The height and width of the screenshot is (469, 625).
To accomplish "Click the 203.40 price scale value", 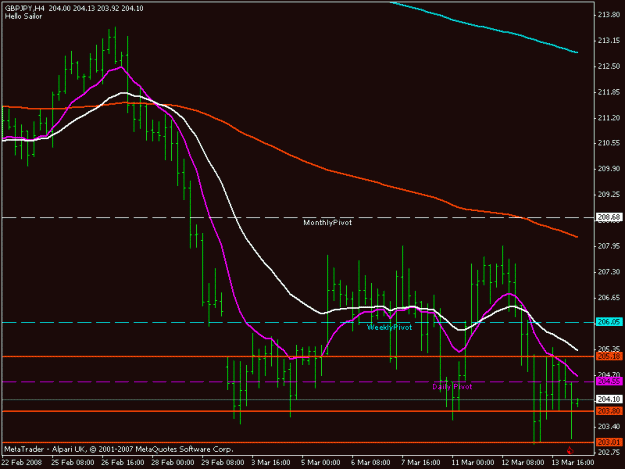I will 609,427.
